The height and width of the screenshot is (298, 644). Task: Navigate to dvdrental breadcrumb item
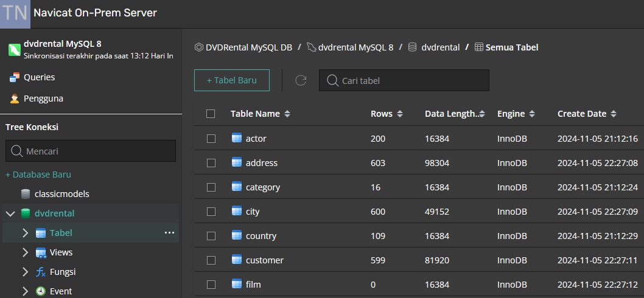click(440, 47)
